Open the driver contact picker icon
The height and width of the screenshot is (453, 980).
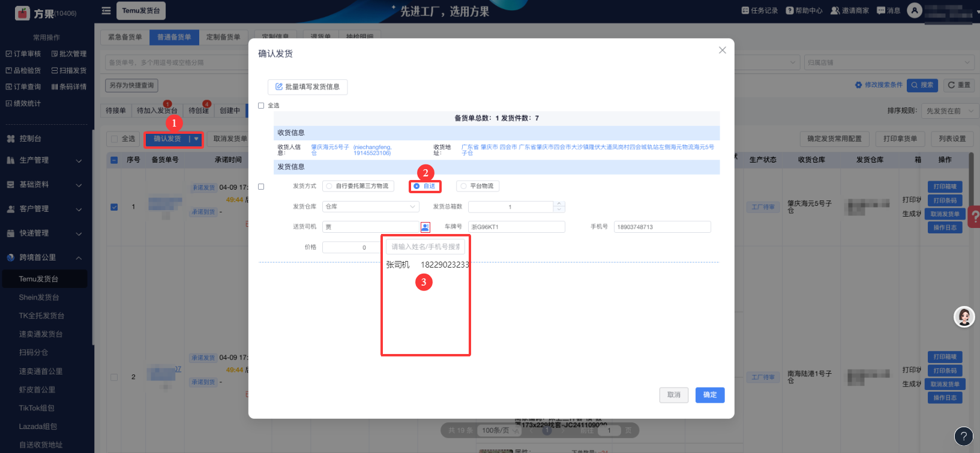click(x=425, y=227)
